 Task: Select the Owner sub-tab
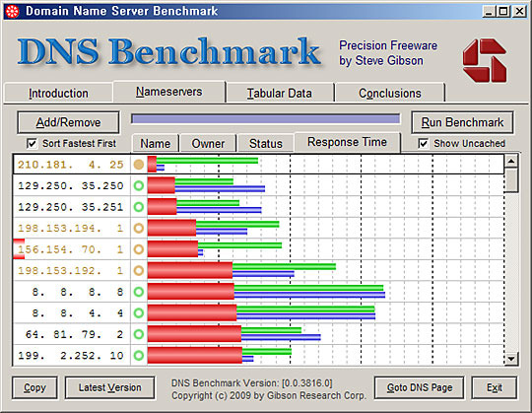208,144
